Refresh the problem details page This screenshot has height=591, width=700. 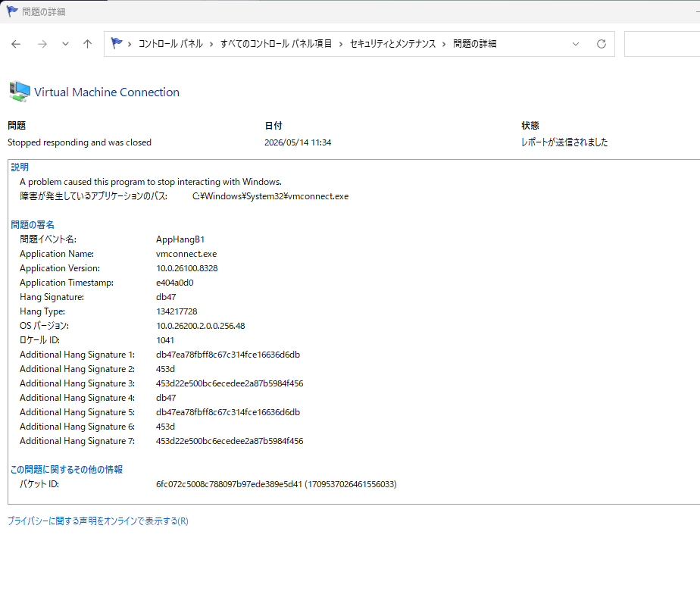coord(602,44)
